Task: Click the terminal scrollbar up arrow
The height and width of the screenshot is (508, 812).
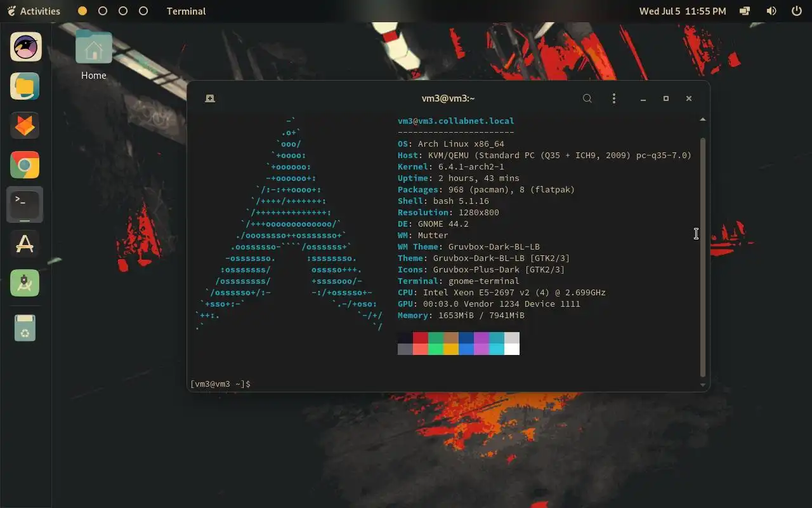Action: tap(702, 119)
